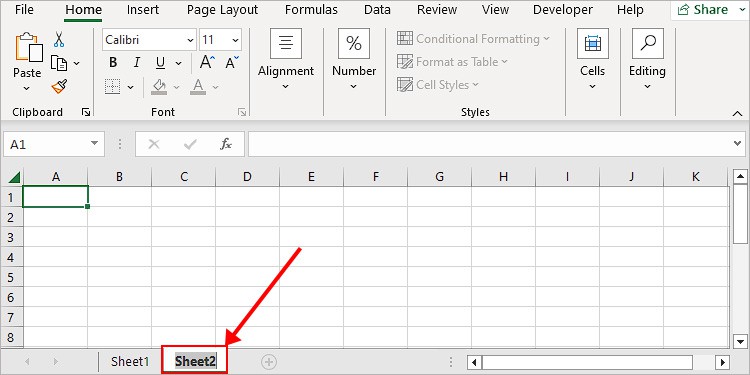Click vertical scrollbar down arrow

740,342
